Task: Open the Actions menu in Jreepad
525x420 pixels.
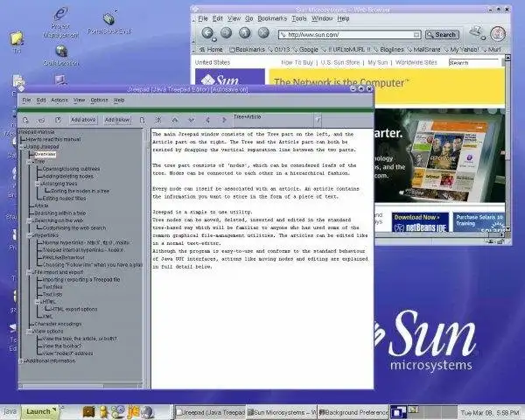Action: (59, 100)
